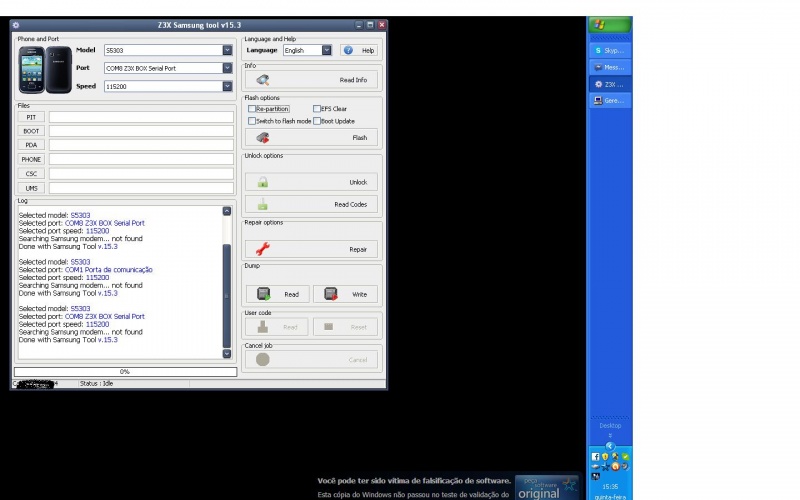
Task: Click the Unlock button
Action: tap(311, 182)
